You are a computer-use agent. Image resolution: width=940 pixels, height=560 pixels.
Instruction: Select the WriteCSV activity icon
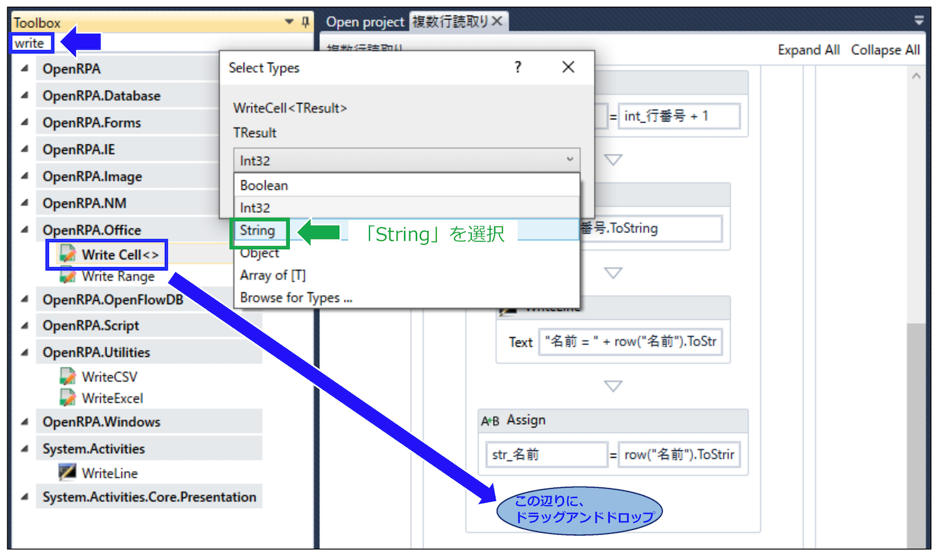click(x=67, y=377)
